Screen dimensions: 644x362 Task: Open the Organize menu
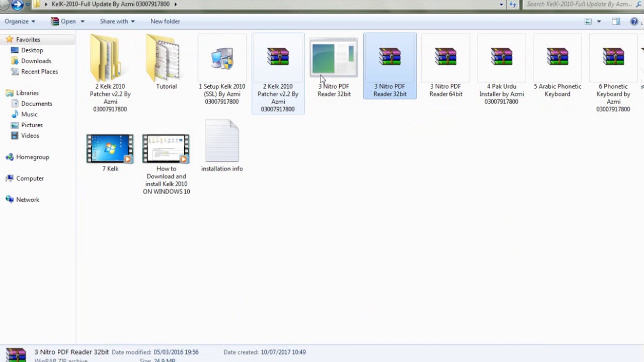20,21
